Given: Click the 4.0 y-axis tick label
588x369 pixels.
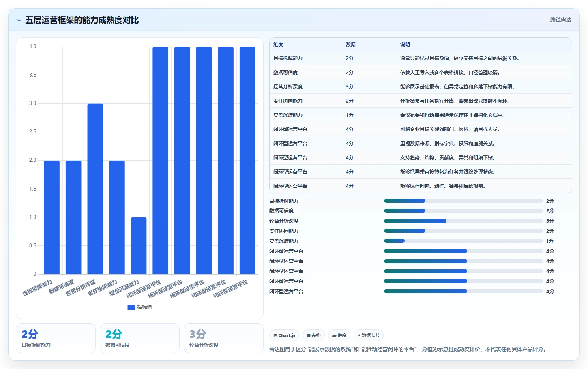Looking at the screenshot, I should 32,47.
